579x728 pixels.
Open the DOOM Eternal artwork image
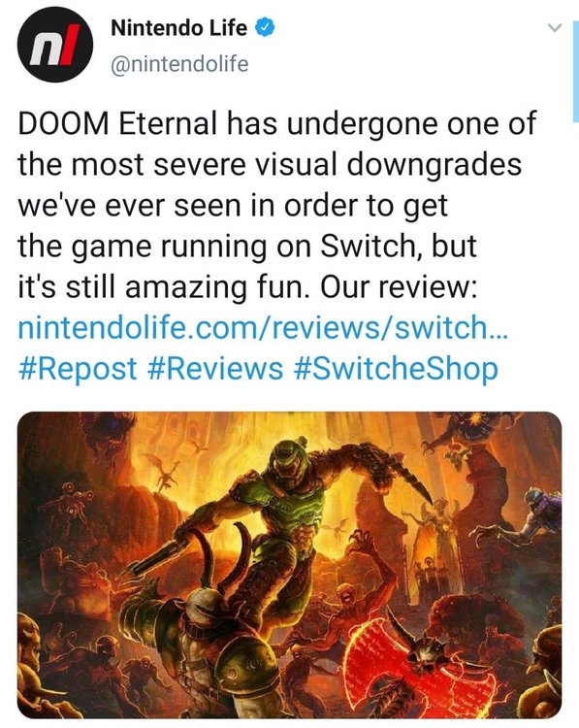coord(289,565)
